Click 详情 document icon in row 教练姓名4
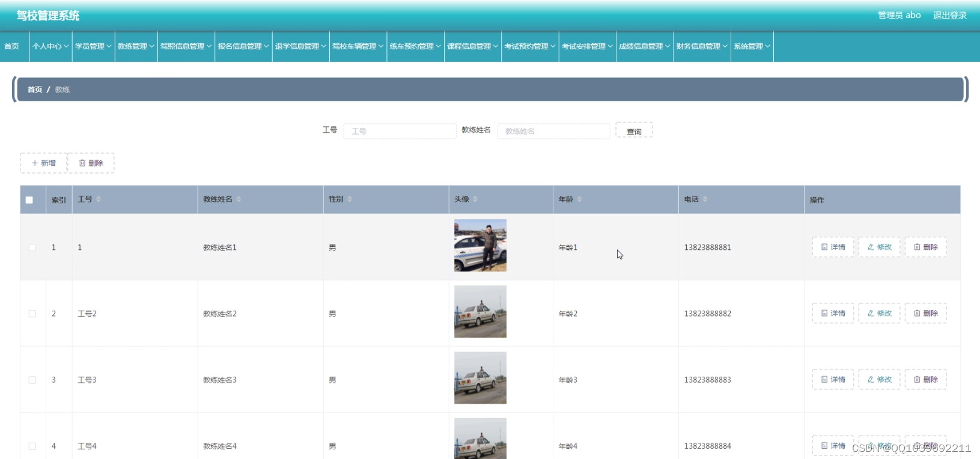The image size is (980, 459). (x=824, y=445)
